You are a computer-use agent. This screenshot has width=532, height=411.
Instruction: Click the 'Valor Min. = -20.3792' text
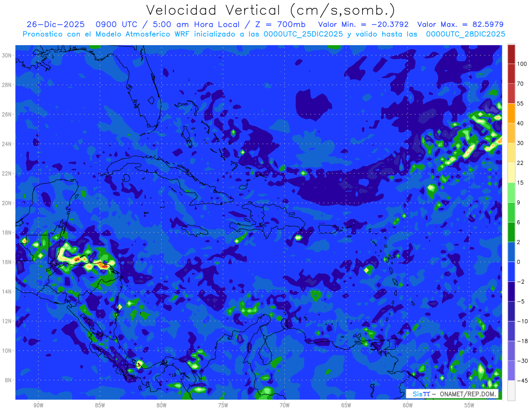click(x=364, y=24)
